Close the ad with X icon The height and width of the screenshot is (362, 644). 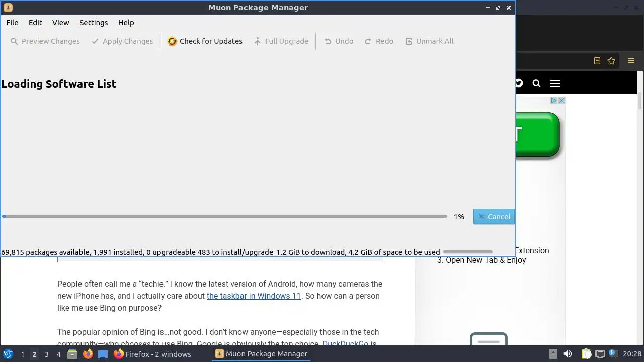tap(561, 101)
